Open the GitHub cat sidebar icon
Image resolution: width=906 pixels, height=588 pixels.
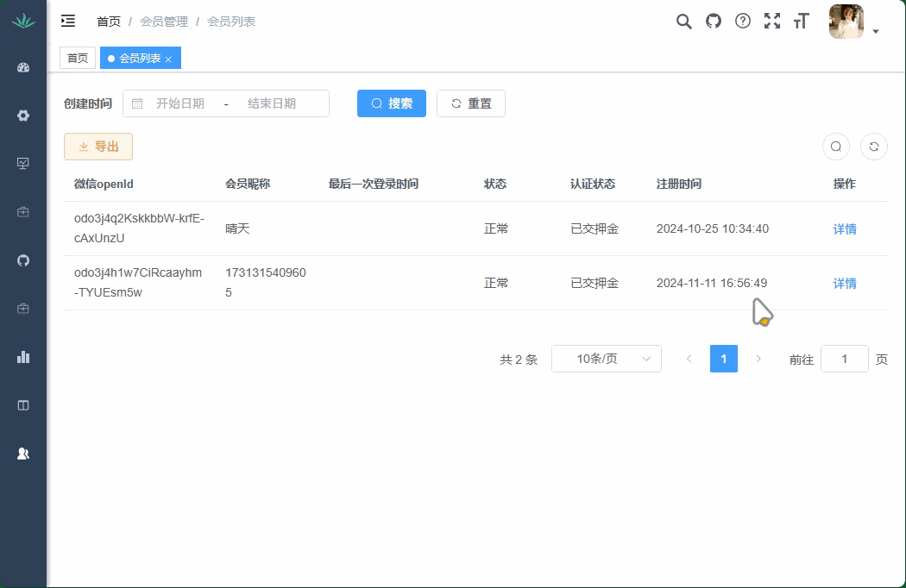tap(23, 260)
